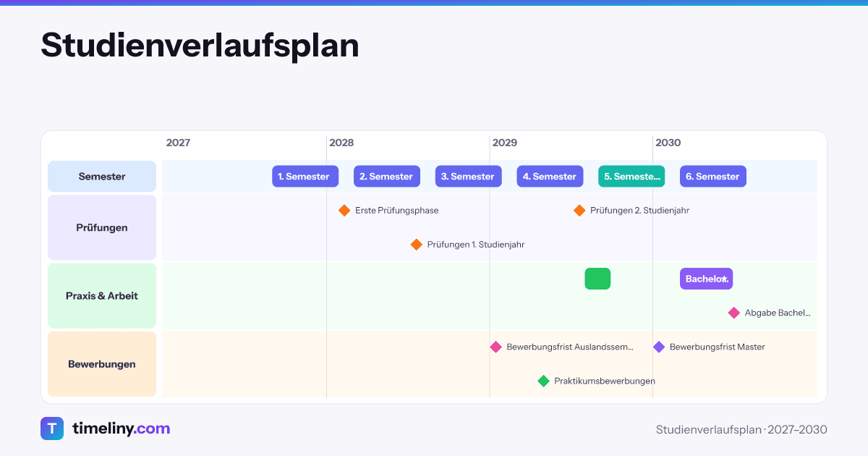Select the Bewerbungen row label

tap(102, 364)
